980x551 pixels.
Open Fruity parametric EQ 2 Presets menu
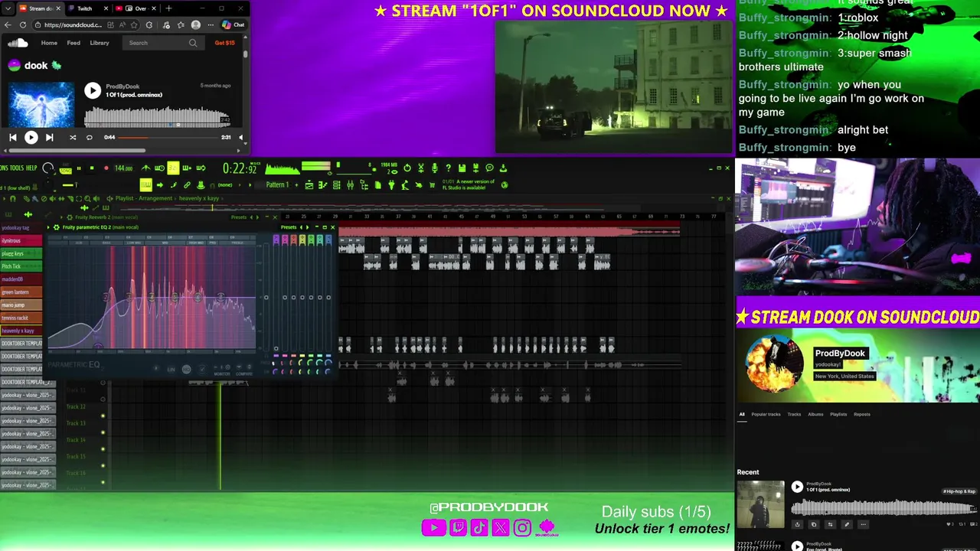tap(289, 227)
